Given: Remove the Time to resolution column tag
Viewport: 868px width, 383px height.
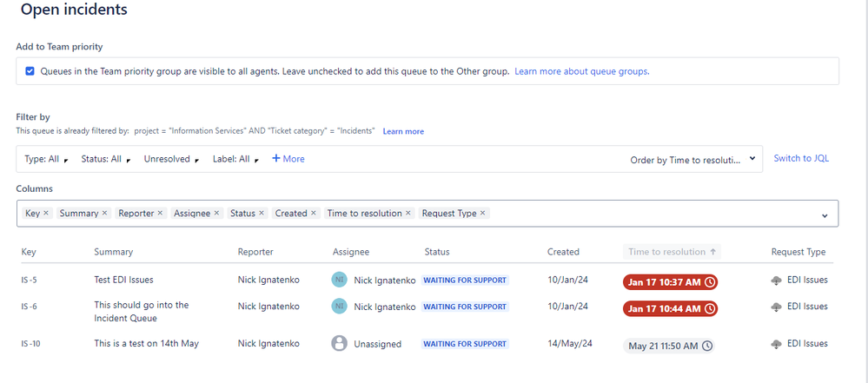Looking at the screenshot, I should [x=408, y=213].
